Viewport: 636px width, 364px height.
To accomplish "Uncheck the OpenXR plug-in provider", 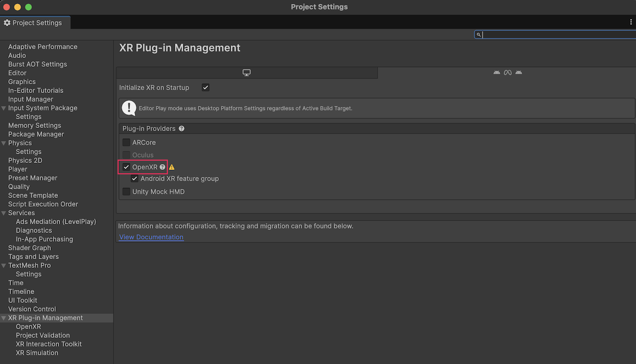I will [x=126, y=167].
